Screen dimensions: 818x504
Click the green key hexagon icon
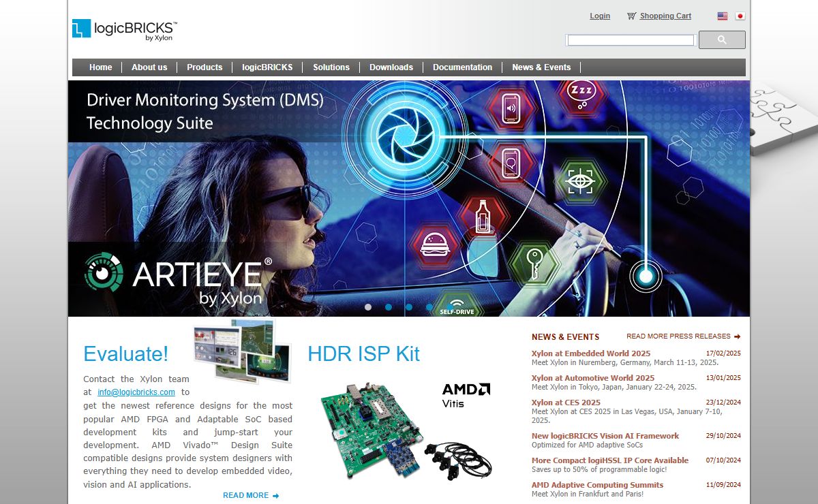[534, 264]
